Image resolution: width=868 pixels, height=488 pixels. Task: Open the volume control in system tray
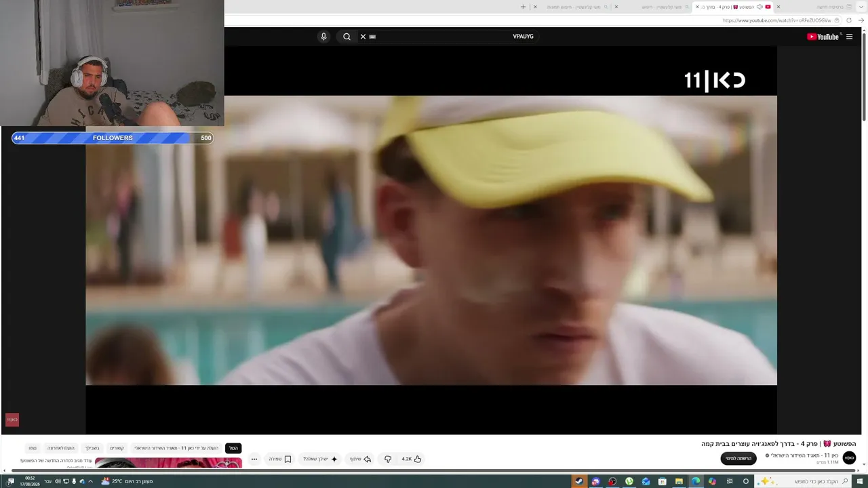click(x=58, y=481)
